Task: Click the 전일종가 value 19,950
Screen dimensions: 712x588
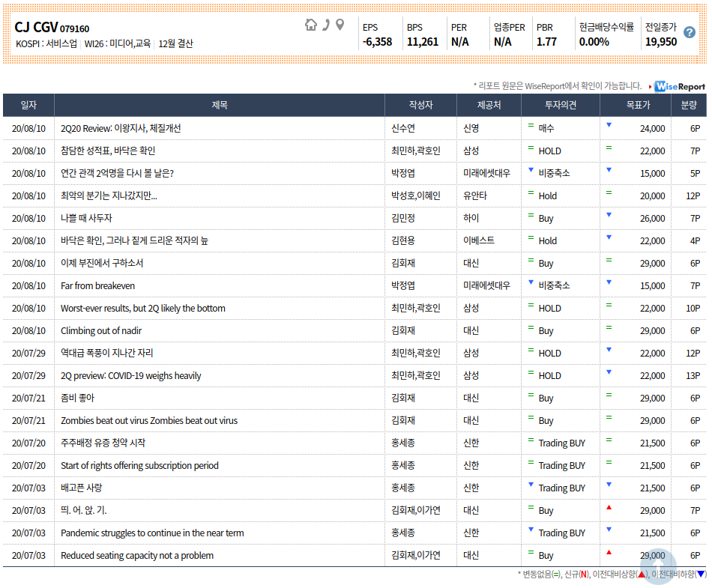Action: pos(661,42)
